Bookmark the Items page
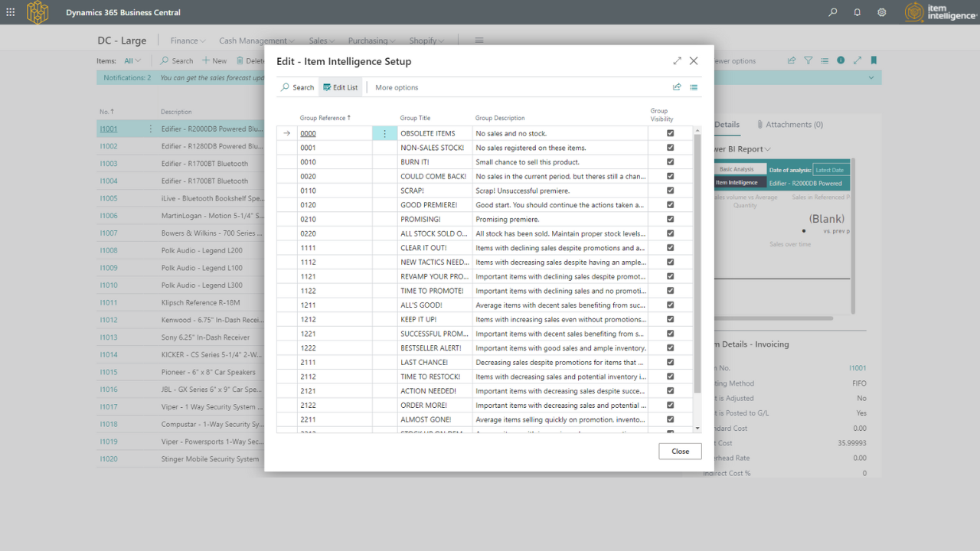This screenshot has height=551, width=980. point(874,60)
